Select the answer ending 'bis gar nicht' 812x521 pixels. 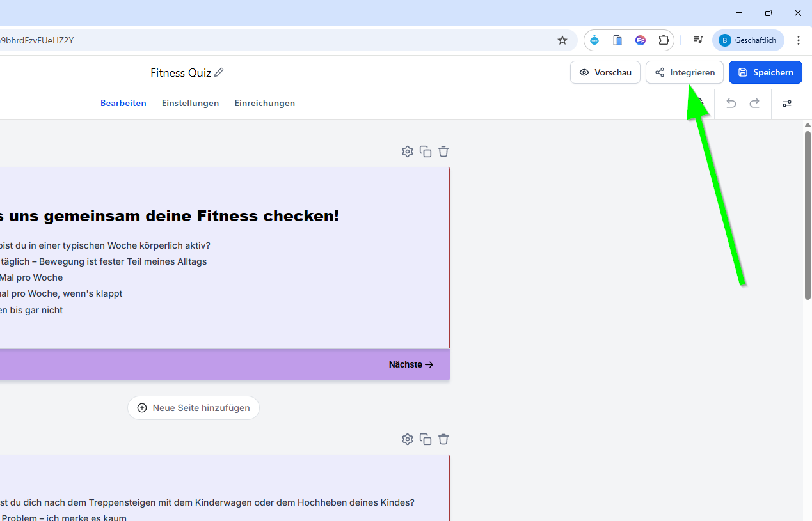coord(31,310)
